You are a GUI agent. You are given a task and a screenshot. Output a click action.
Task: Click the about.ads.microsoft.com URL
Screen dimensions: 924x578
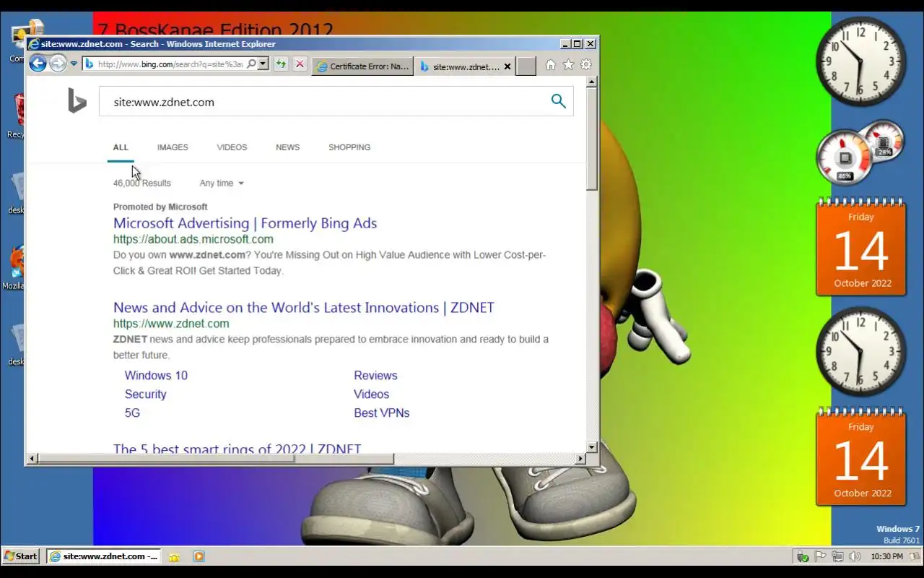pyautogui.click(x=193, y=239)
